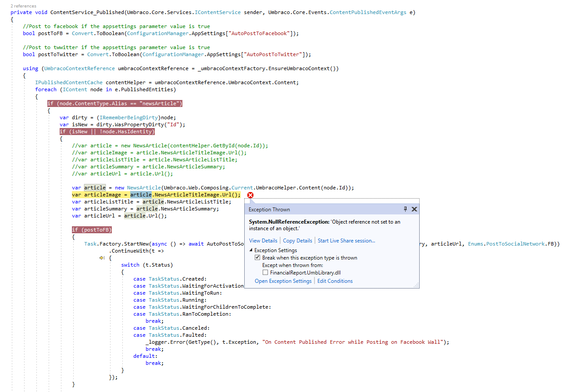Start a Live Share session
The width and height of the screenshot is (574, 392).
pyautogui.click(x=346, y=240)
